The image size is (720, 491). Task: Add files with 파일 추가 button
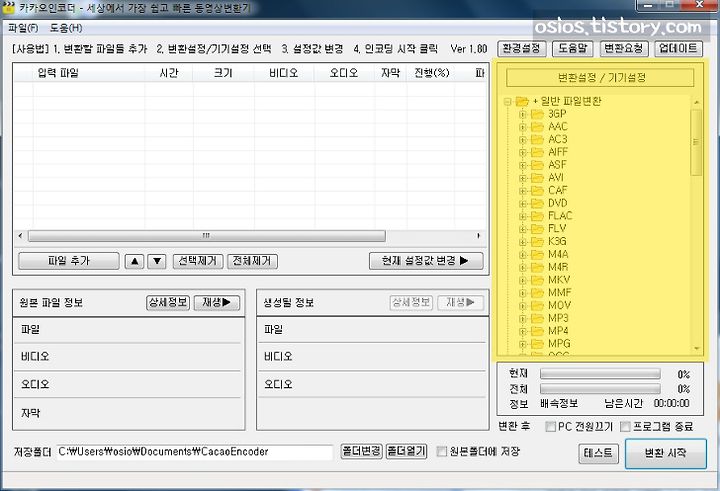point(69,261)
